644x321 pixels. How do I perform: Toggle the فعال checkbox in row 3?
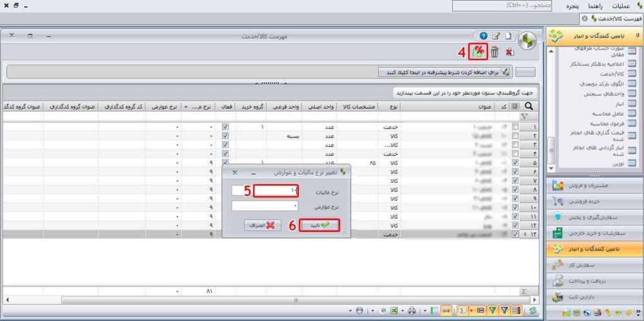(225, 145)
